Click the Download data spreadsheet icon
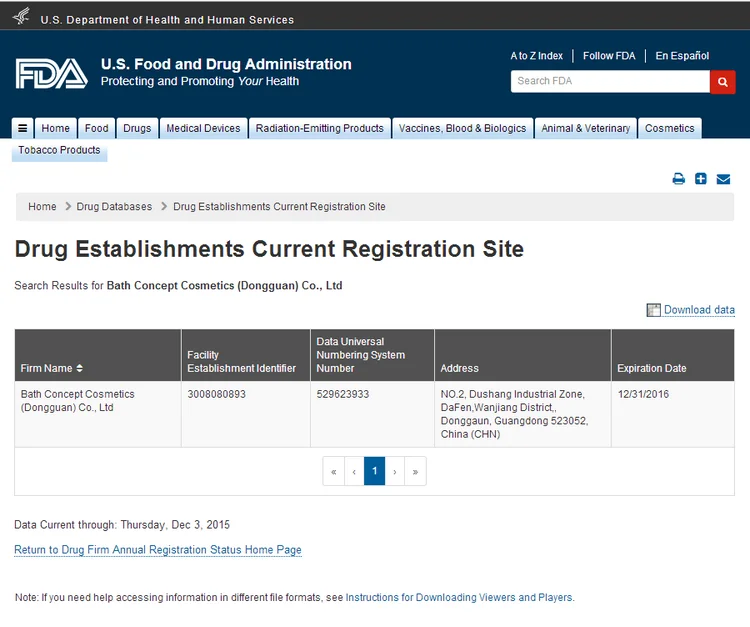The width and height of the screenshot is (750, 627). click(653, 310)
